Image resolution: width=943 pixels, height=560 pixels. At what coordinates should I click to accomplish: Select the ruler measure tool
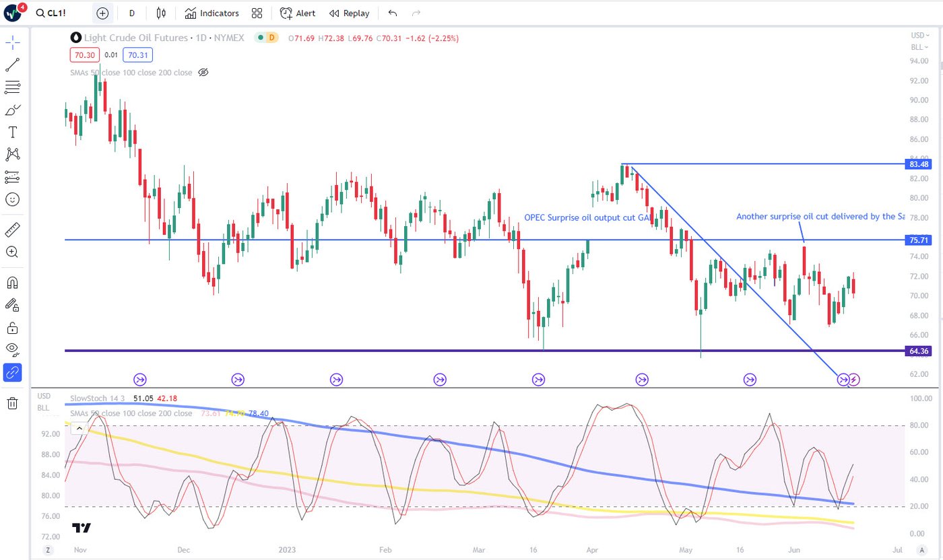tap(12, 230)
